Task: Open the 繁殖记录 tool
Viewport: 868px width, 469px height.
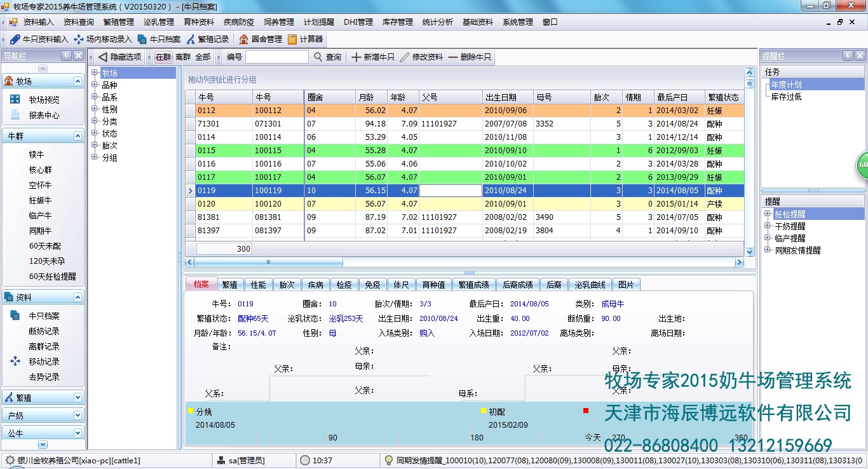Action: coord(208,38)
